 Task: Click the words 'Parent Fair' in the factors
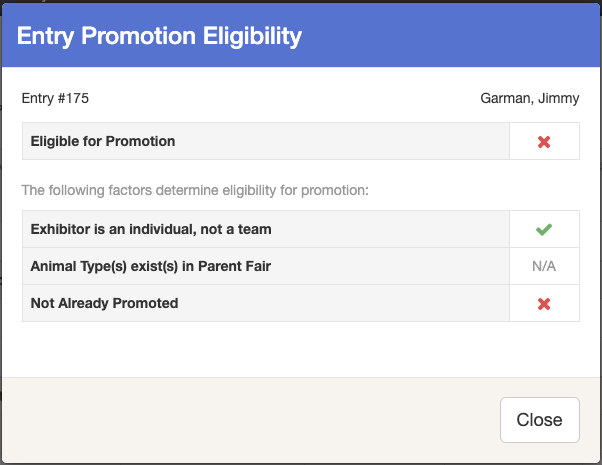[240, 266]
